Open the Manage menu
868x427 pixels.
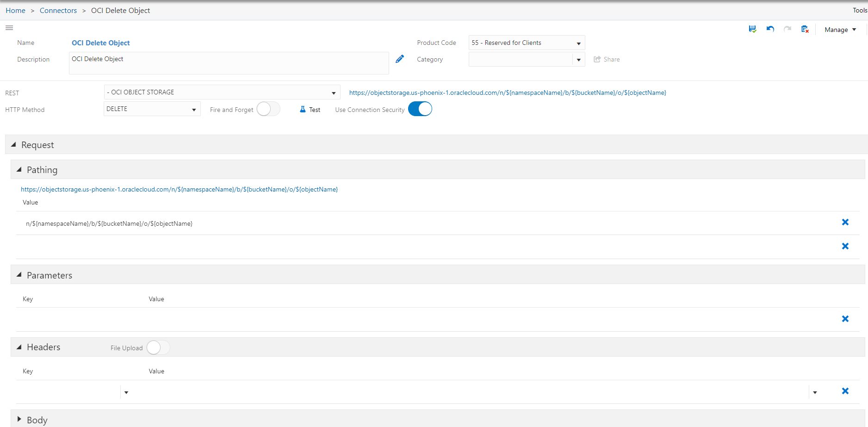point(840,30)
